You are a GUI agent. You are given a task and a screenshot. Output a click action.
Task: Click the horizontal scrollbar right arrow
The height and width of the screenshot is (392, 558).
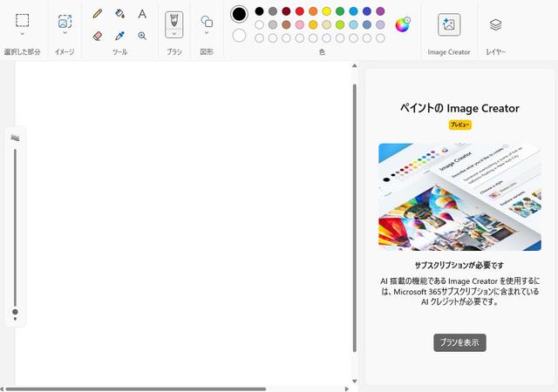347,389
